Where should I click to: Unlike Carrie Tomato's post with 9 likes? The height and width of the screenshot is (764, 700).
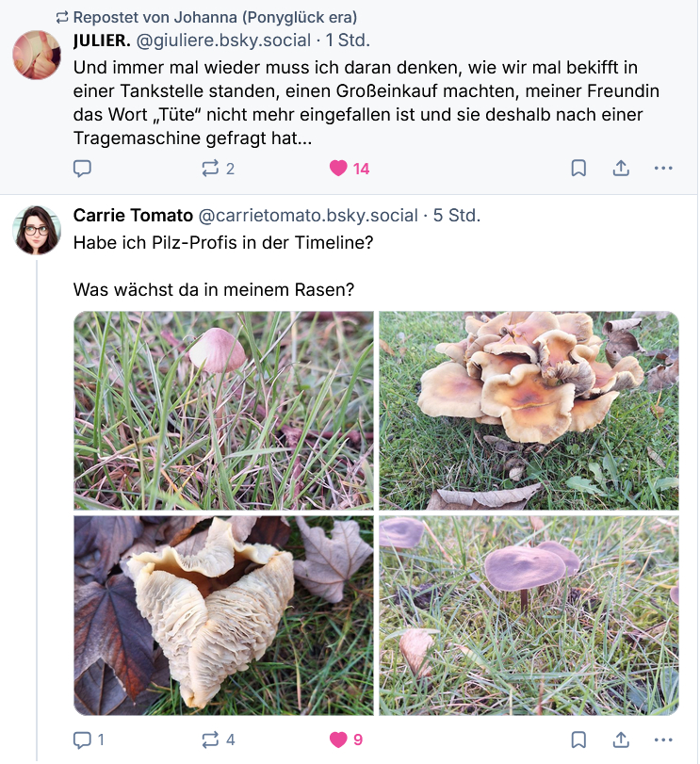point(339,740)
